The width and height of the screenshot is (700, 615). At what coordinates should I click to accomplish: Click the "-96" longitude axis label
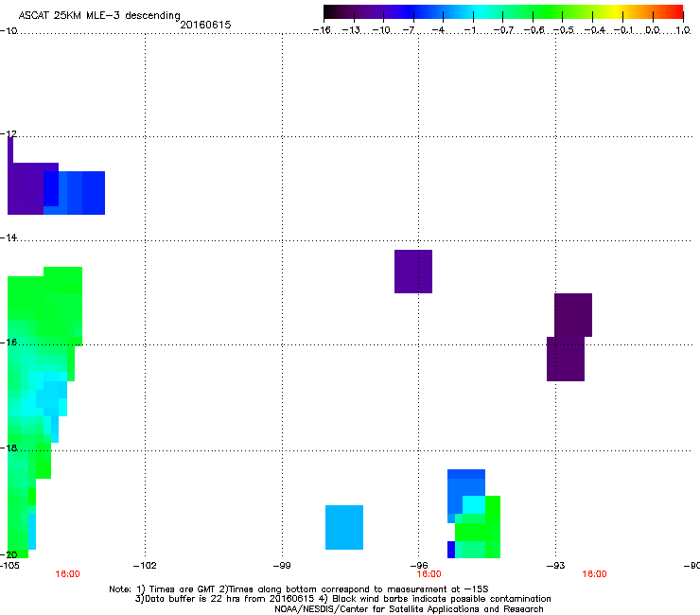[x=418, y=566]
